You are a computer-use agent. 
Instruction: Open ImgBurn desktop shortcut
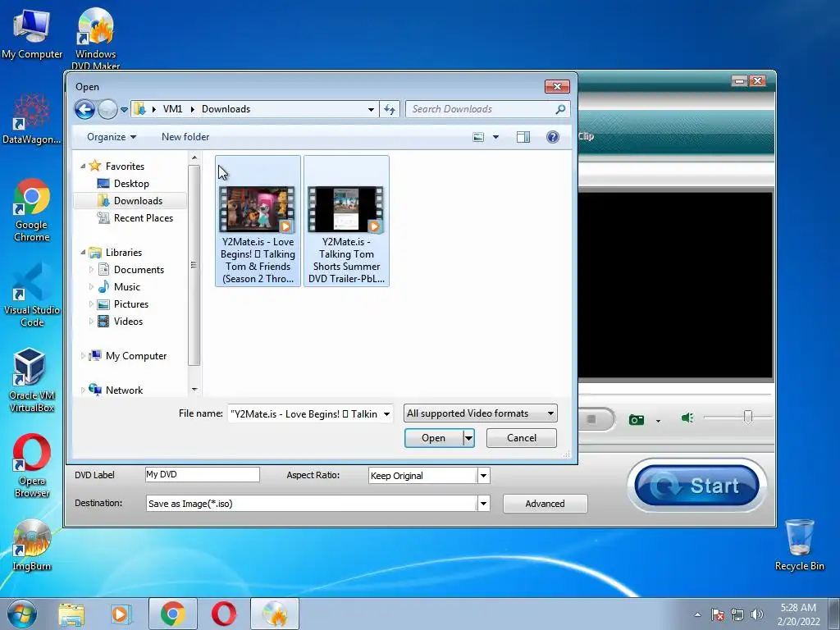[32, 546]
